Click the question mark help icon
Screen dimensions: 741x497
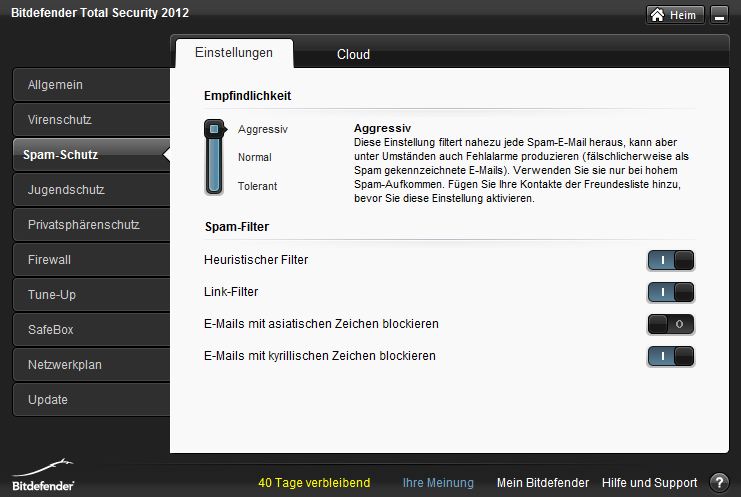point(719,482)
